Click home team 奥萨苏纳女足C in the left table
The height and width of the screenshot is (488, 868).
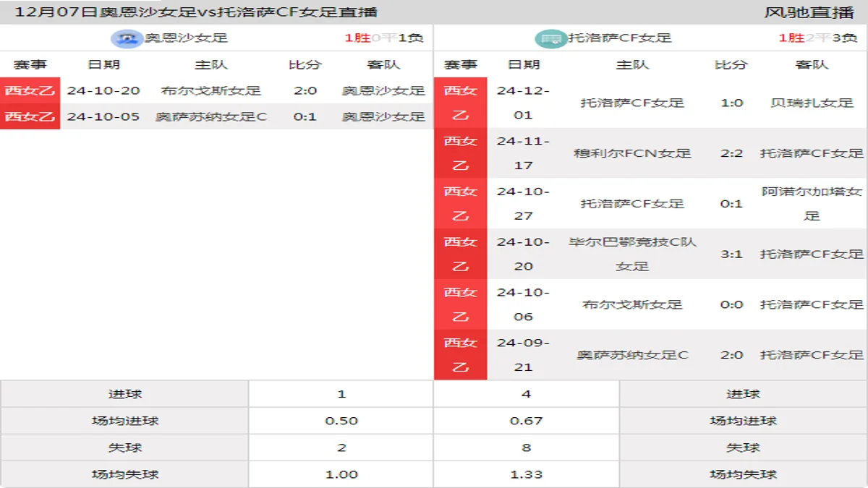pyautogui.click(x=211, y=116)
